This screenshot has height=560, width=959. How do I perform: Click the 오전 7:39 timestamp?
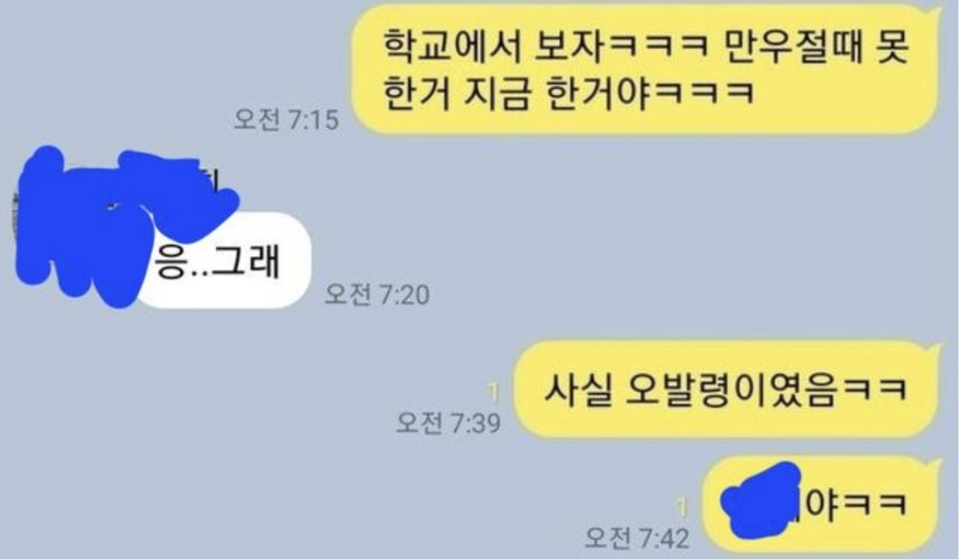pyautogui.click(x=448, y=422)
